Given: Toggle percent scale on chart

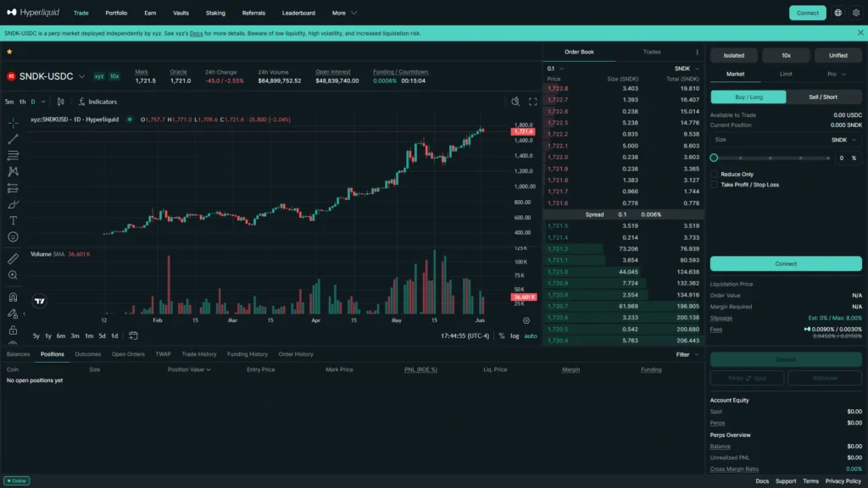Looking at the screenshot, I should coord(502,335).
